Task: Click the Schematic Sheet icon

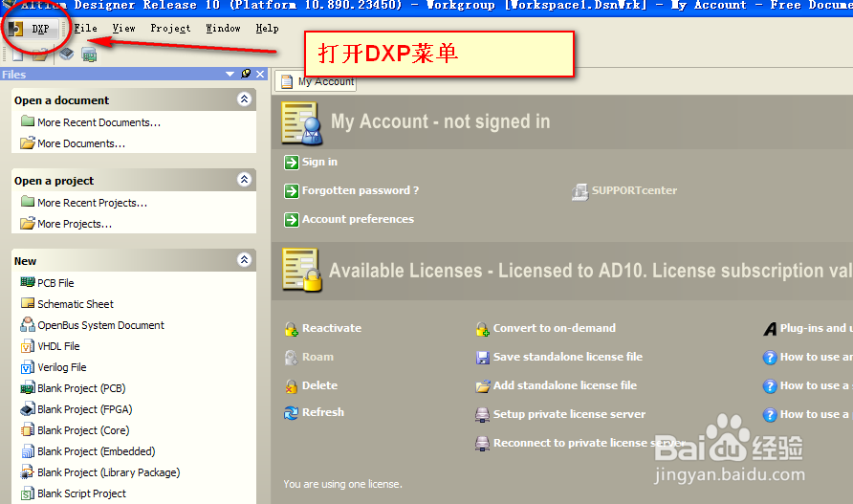Action: [27, 303]
